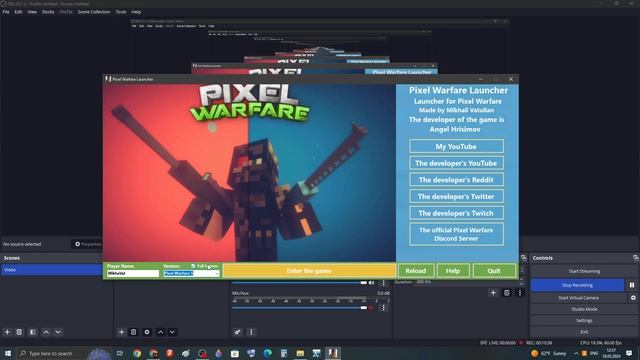640x360 pixels.
Task: Open the notification center icon in taskbar
Action: pyautogui.click(x=629, y=353)
